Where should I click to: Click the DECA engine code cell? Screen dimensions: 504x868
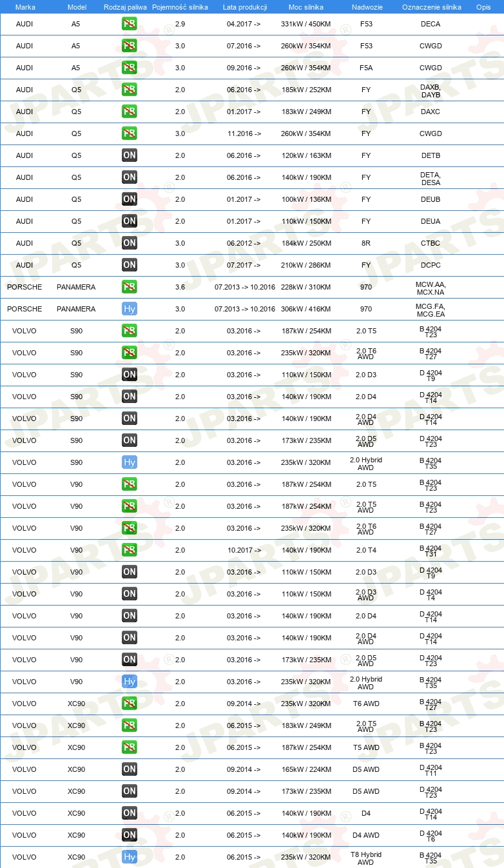pyautogui.click(x=431, y=24)
